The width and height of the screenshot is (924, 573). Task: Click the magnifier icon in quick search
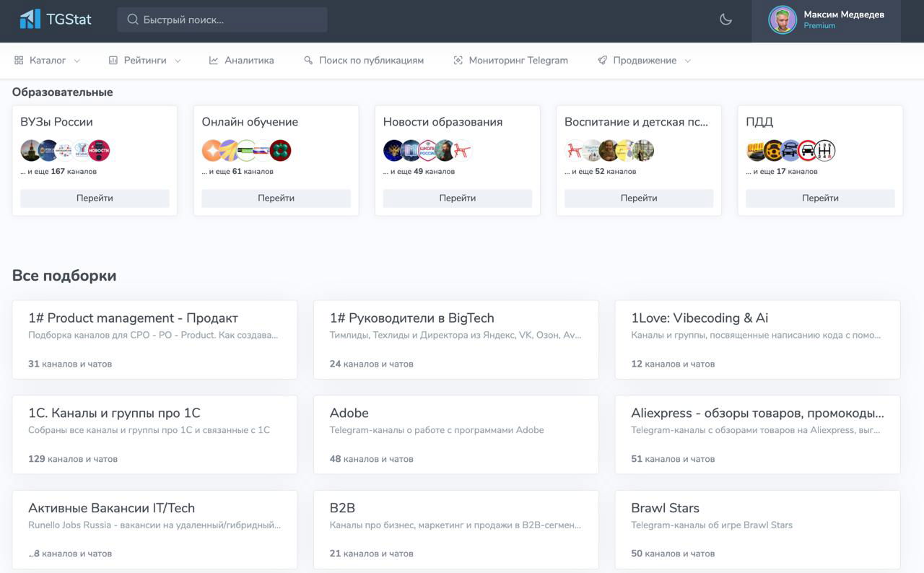click(x=131, y=19)
